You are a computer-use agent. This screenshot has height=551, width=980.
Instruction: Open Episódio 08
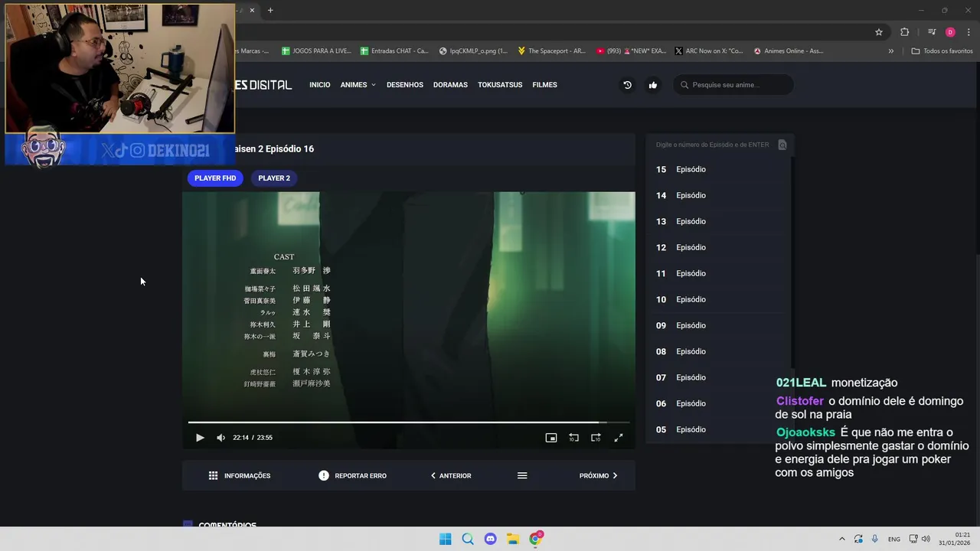(717, 351)
